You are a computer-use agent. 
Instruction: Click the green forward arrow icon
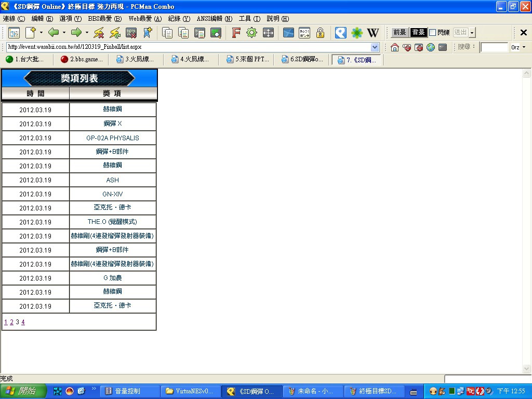76,33
